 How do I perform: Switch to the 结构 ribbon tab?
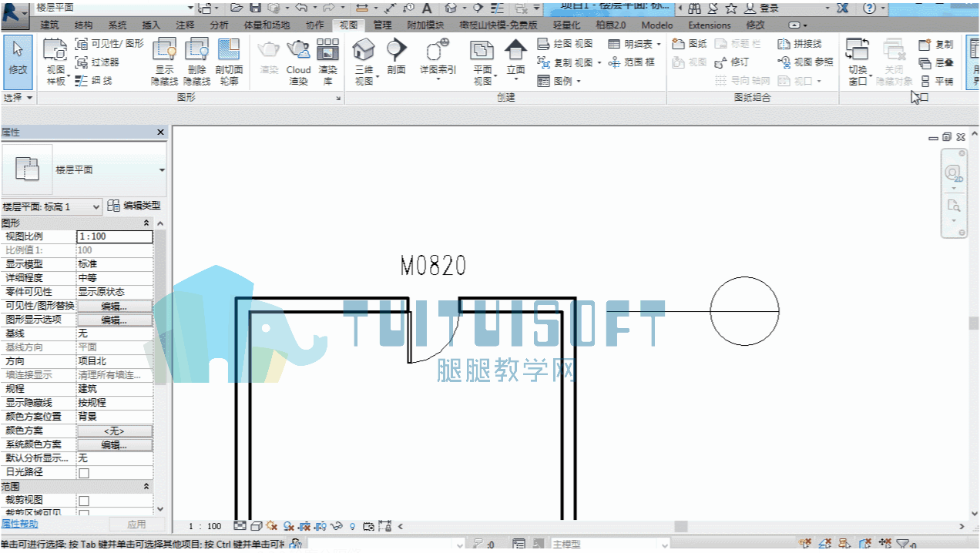coord(83,25)
